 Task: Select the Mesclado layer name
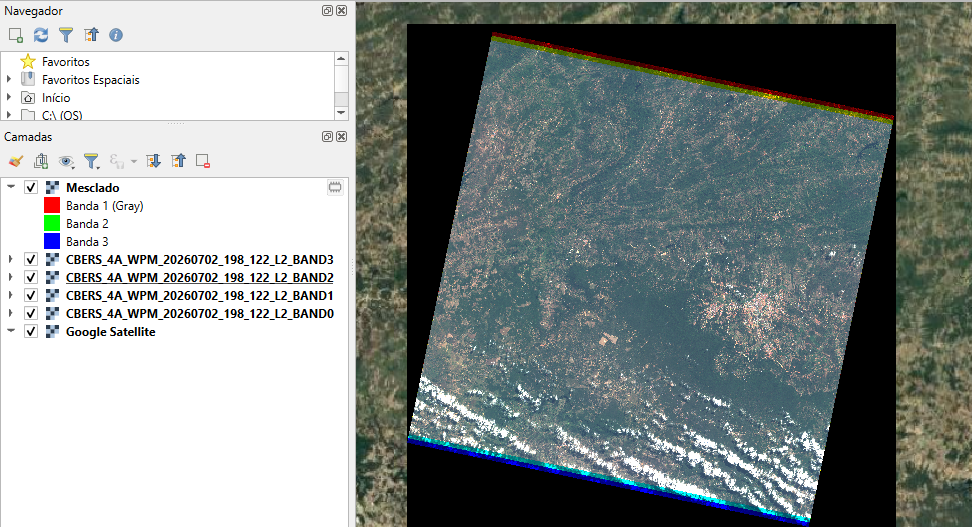93,187
